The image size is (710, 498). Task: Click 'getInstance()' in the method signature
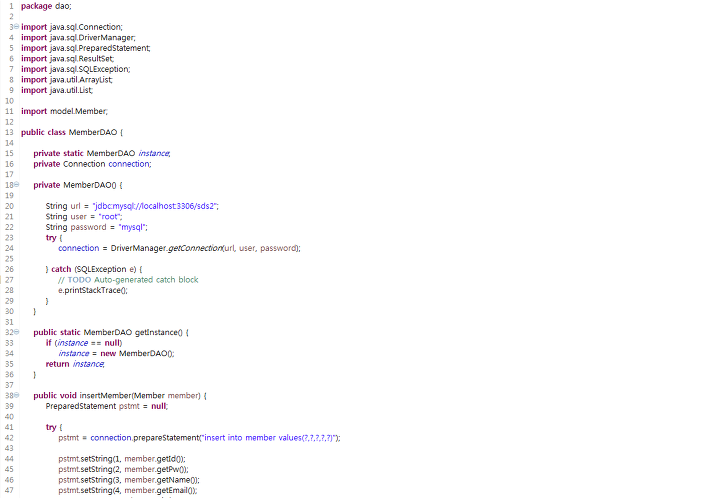pyautogui.click(x=158, y=332)
